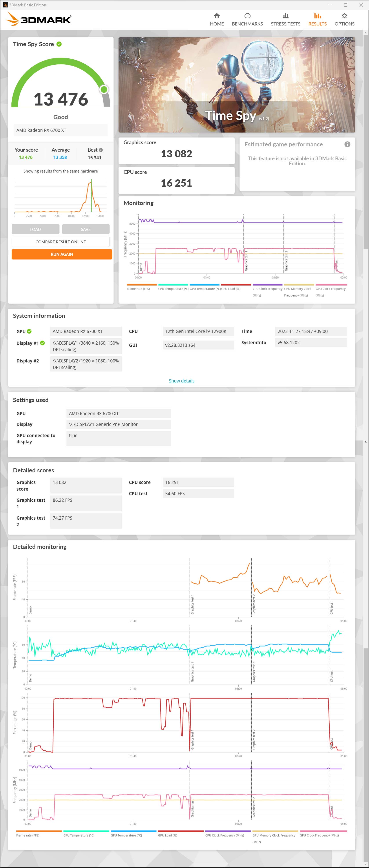Screen dimensions: 369x868
Task: Click the SAVE button
Action: [86, 229]
